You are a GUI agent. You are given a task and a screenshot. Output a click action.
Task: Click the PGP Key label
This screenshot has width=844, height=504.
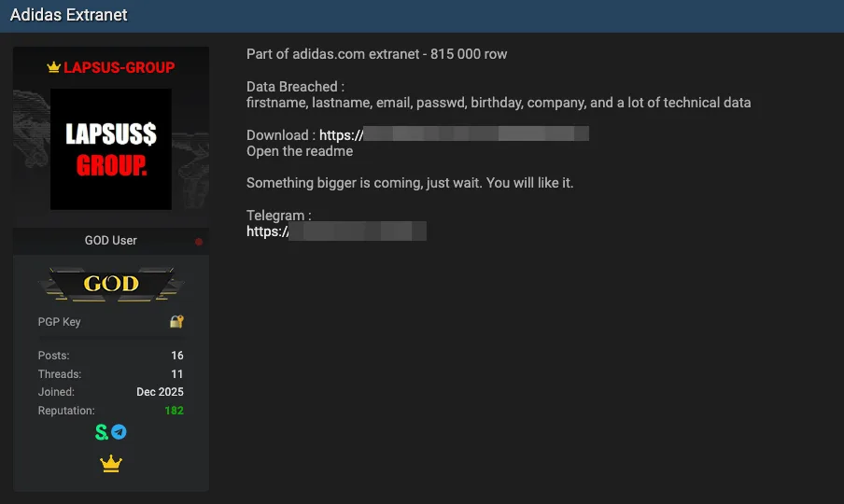(59, 322)
